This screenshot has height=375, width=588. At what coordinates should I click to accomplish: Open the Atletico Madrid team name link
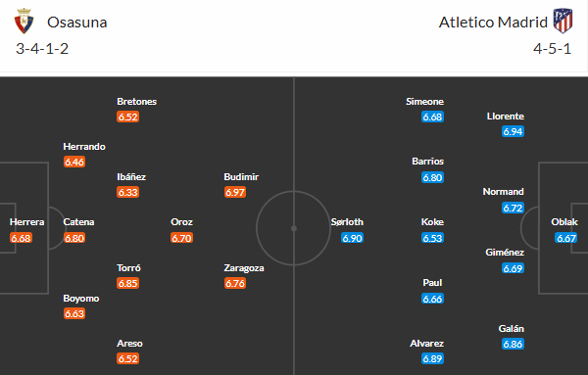click(493, 23)
